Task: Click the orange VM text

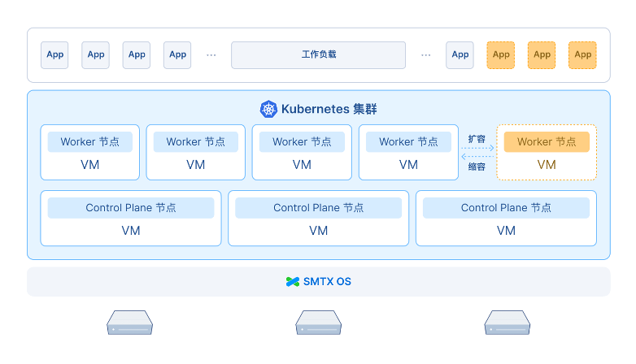Action: coord(547,165)
